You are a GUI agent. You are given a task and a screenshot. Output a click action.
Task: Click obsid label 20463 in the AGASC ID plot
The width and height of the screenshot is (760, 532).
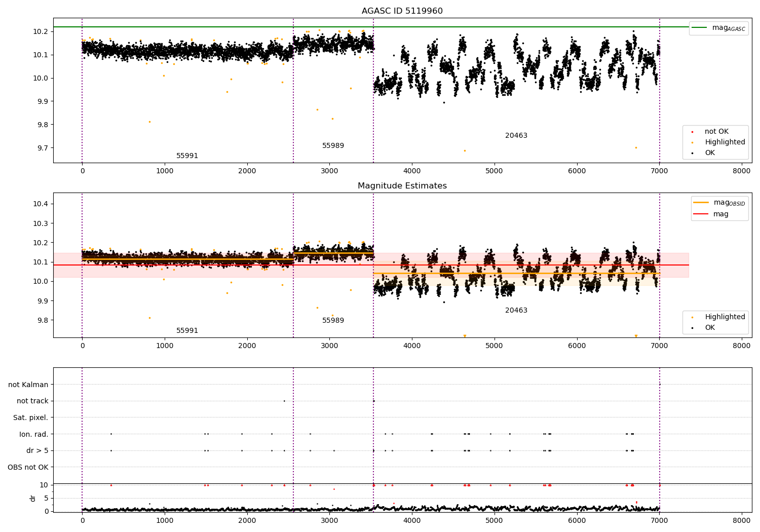tap(516, 136)
